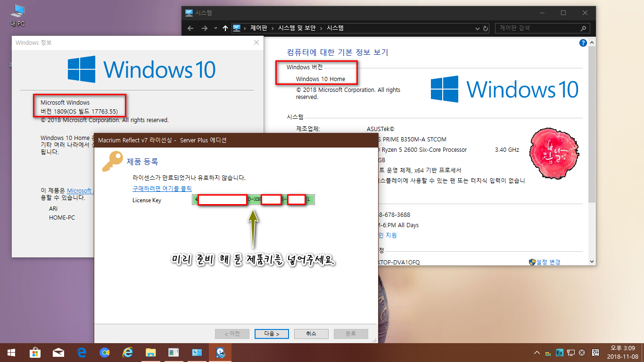Image resolution: width=644 pixels, height=362 pixels.
Task: Click the 제품 등록 heading
Action: point(142,162)
